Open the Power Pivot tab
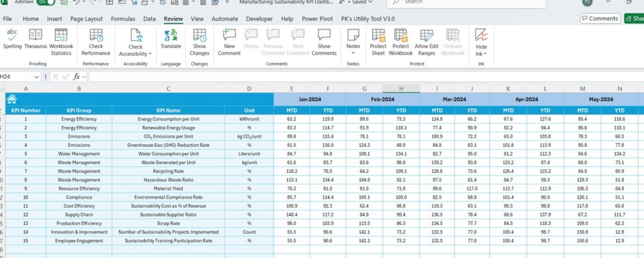 coord(318,18)
